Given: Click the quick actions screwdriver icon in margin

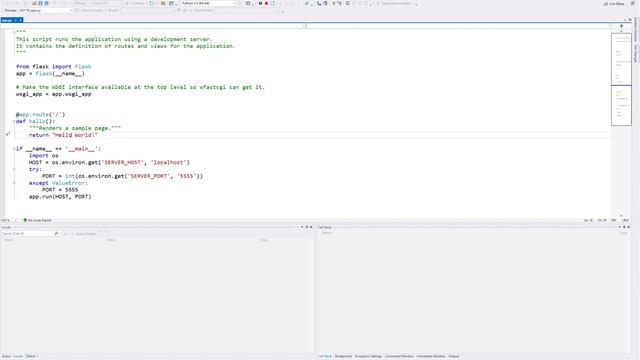Looking at the screenshot, I should click(7, 134).
